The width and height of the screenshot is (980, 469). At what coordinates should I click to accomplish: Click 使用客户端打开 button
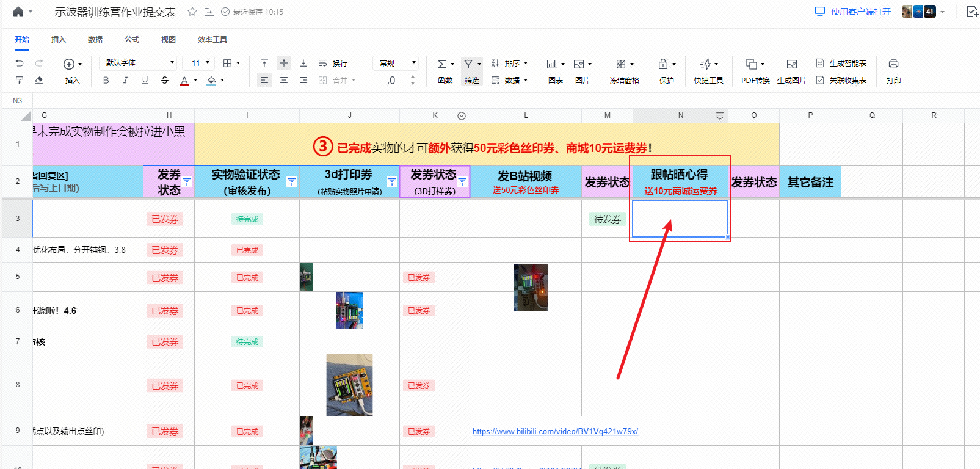coord(853,12)
